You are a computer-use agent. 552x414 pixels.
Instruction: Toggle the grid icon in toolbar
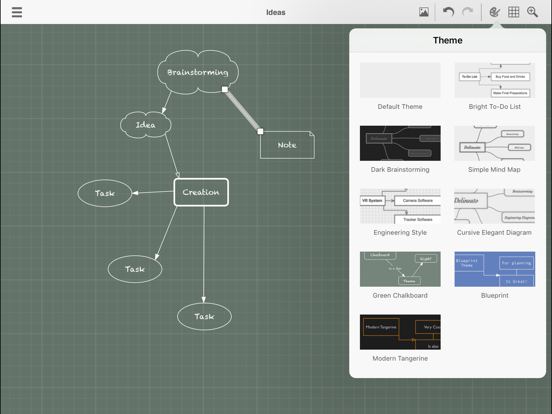[514, 12]
